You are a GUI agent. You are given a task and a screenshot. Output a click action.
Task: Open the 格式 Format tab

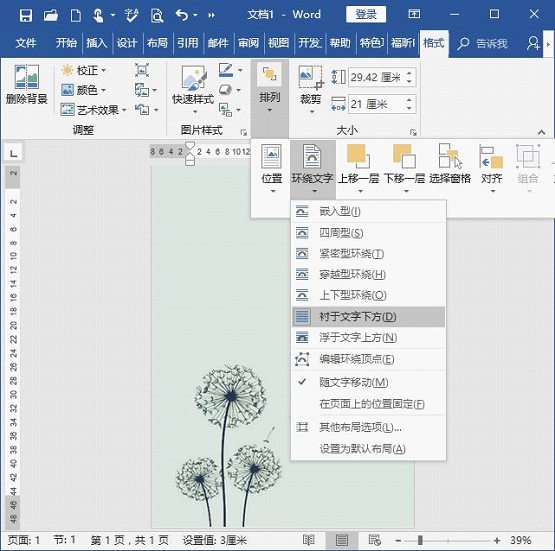click(x=434, y=43)
